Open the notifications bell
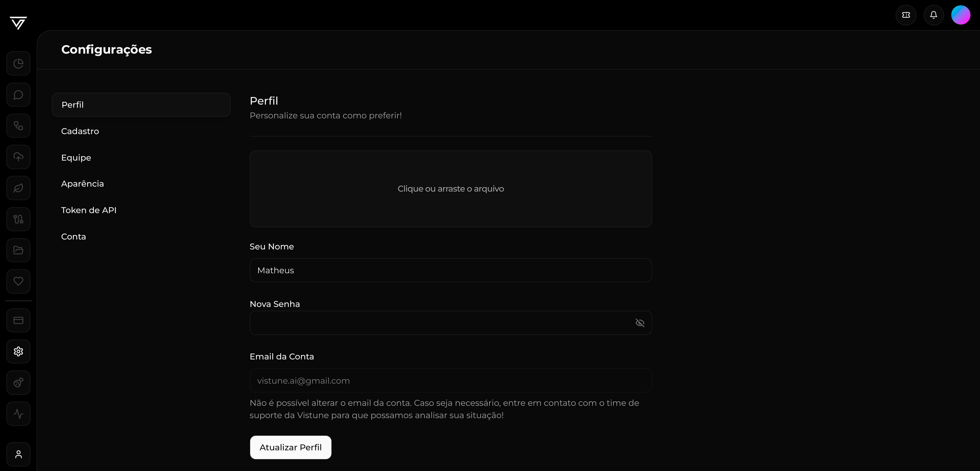The height and width of the screenshot is (471, 980). pyautogui.click(x=934, y=15)
